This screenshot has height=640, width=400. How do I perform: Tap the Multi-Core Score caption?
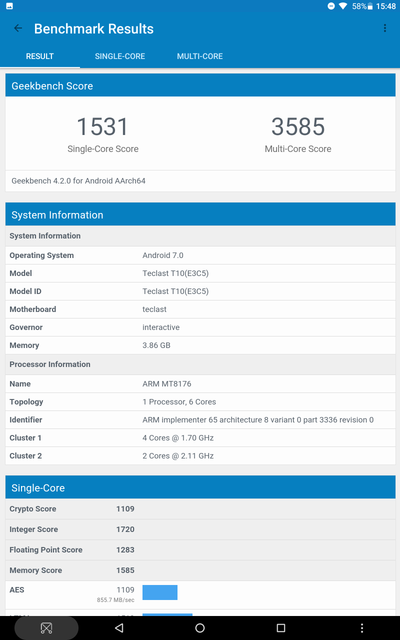coord(298,149)
